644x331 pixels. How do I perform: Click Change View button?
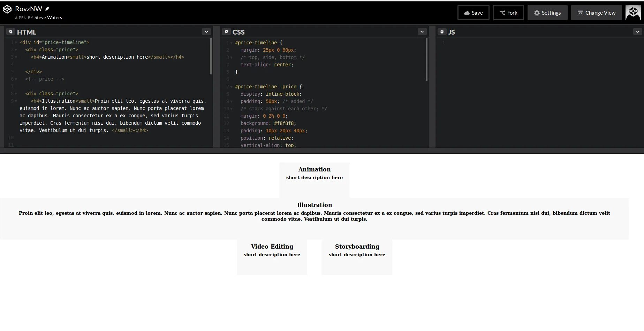[596, 13]
